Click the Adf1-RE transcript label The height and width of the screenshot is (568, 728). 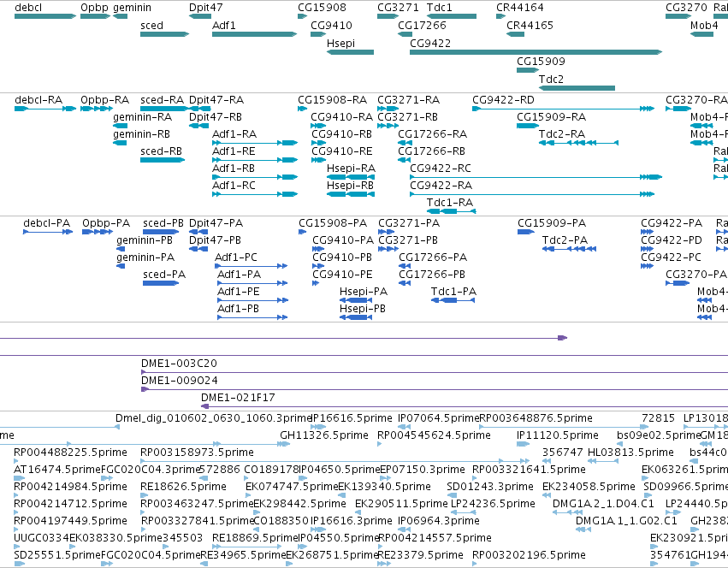coord(234,151)
